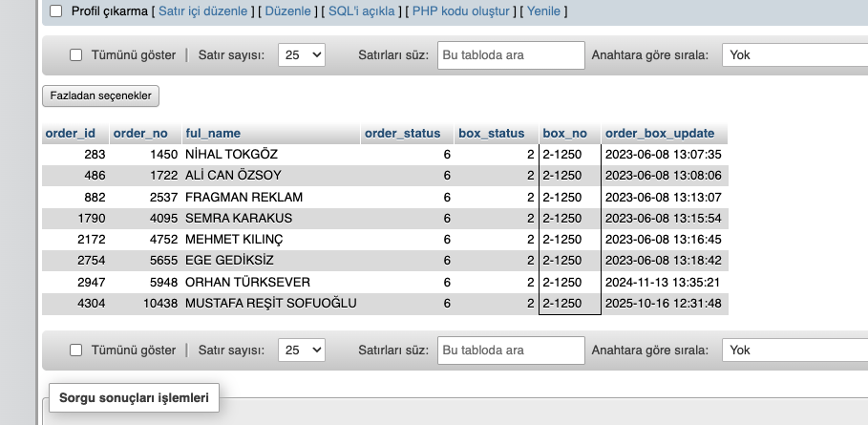Screen dimensions: 868x425
Task: Click timestamp 2024-11-13 13:35:21
Action: click(663, 283)
